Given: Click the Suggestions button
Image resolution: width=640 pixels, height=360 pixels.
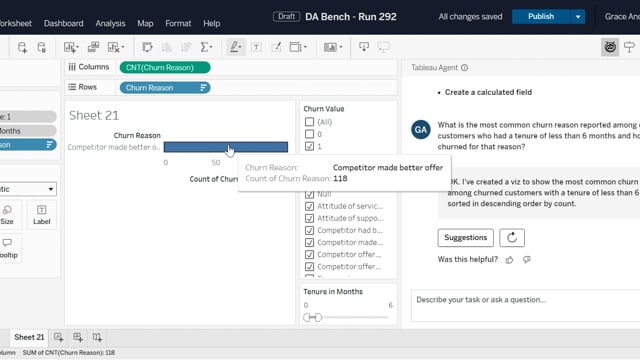Looking at the screenshot, I should pyautogui.click(x=466, y=238).
